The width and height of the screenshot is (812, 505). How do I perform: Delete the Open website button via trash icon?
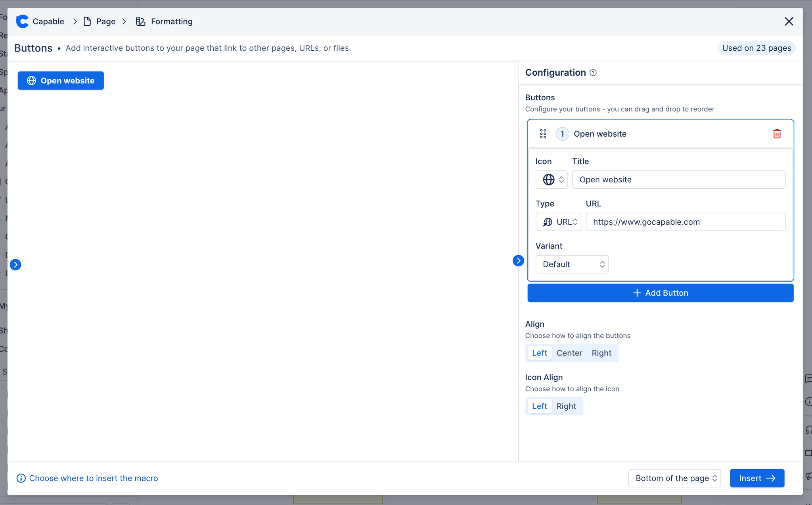pyautogui.click(x=776, y=134)
